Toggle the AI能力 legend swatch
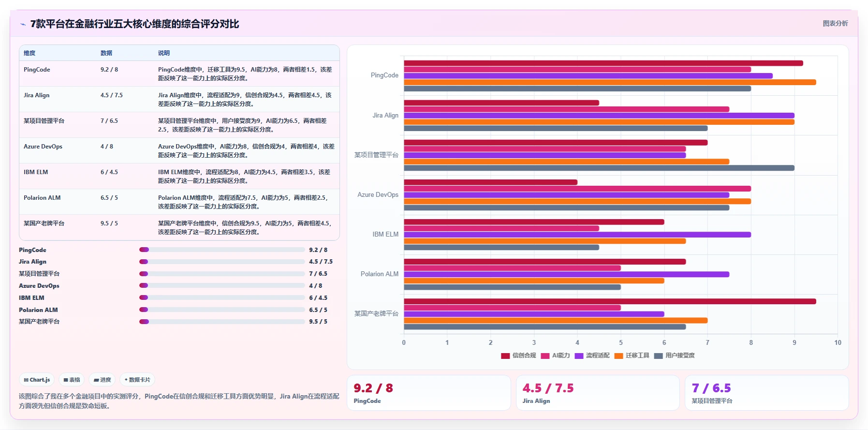Image resolution: width=868 pixels, height=430 pixels. (x=545, y=356)
